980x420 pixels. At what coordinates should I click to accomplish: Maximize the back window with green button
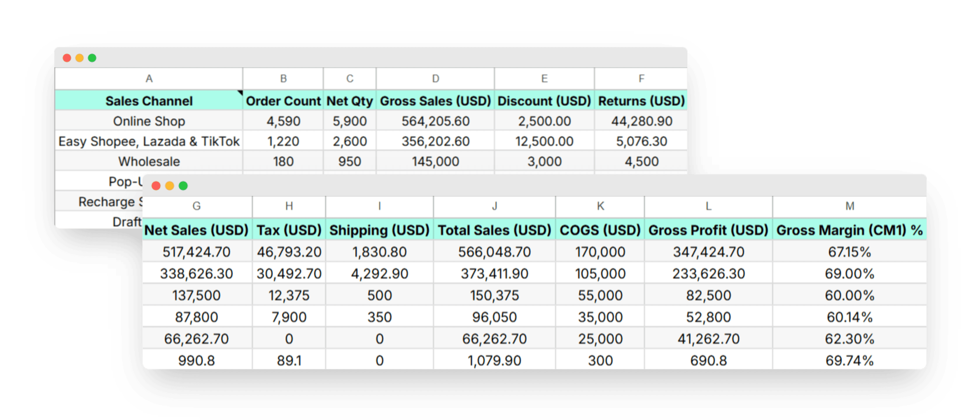tap(92, 58)
